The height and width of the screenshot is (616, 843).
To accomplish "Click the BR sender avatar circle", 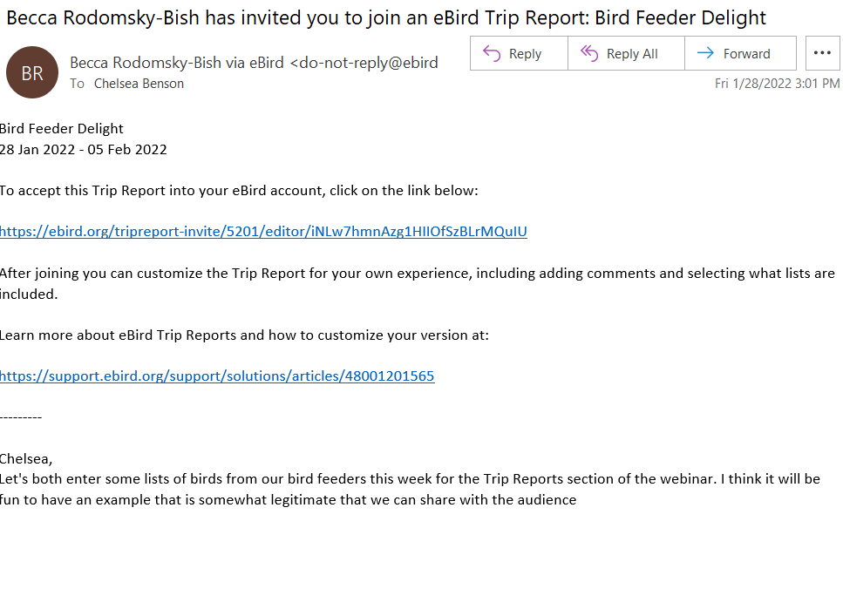I will [32, 72].
